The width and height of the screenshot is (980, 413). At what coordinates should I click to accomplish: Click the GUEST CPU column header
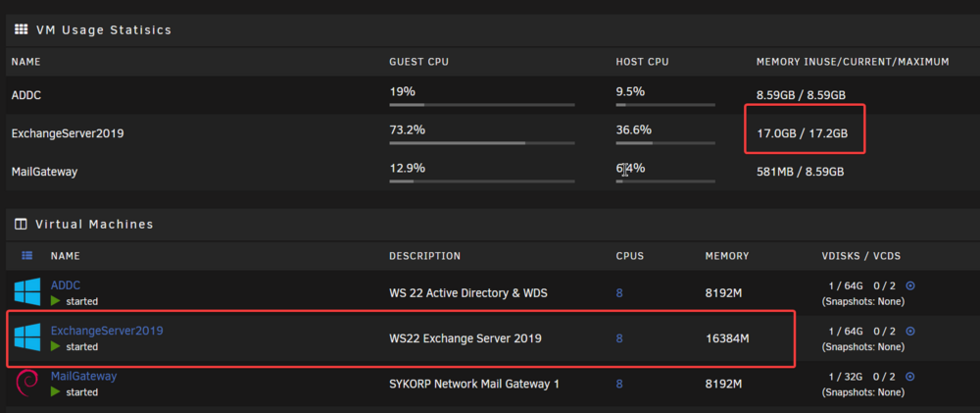(418, 62)
